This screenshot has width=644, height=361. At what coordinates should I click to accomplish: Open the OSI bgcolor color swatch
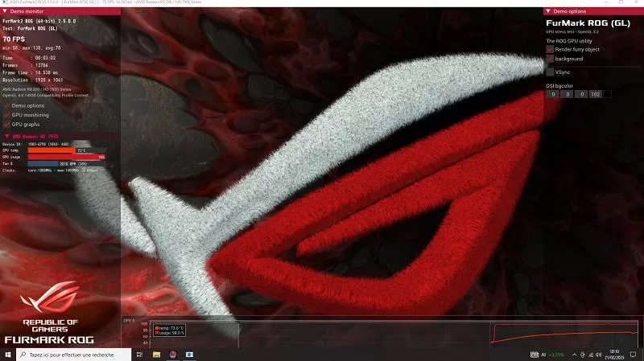click(608, 94)
